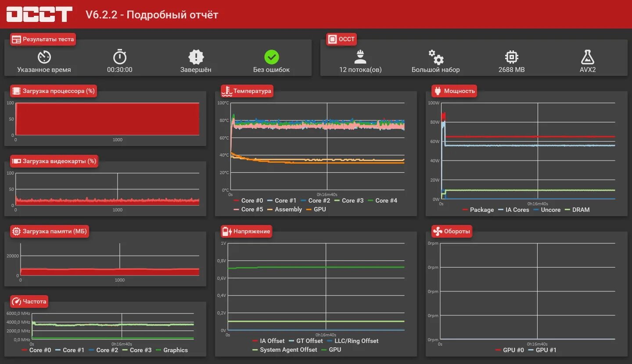This screenshot has width=632, height=364.
Task: Click the Температура panel title label
Action: tap(252, 91)
